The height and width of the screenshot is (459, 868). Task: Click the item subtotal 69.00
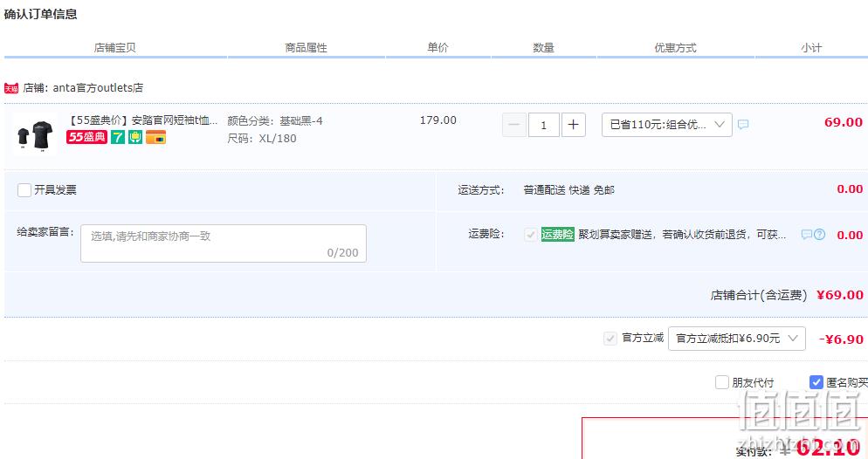843,122
